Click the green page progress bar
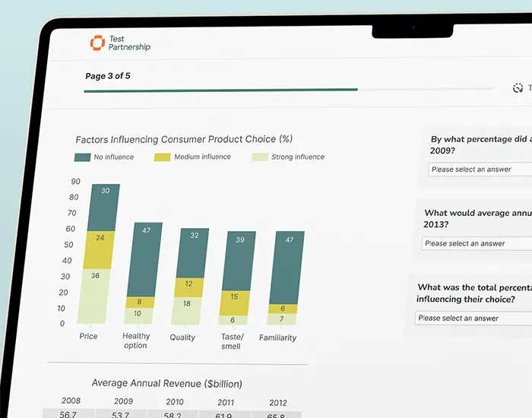Screen dimensions: 532x418 tap(220, 90)
